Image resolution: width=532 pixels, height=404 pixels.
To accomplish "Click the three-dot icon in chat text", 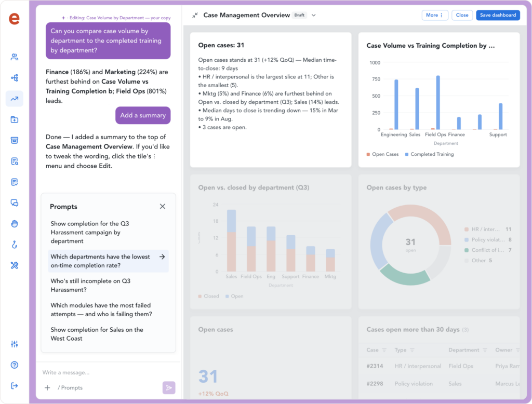I will click(x=154, y=156).
